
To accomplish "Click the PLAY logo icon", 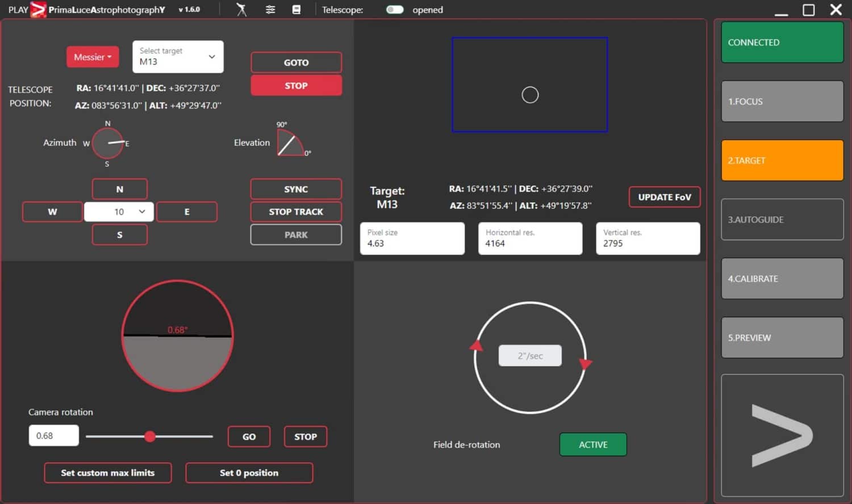I will click(38, 10).
